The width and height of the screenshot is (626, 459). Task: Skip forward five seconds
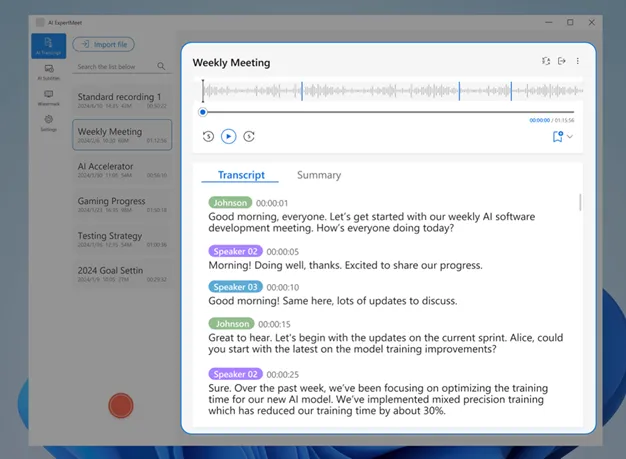pyautogui.click(x=249, y=137)
